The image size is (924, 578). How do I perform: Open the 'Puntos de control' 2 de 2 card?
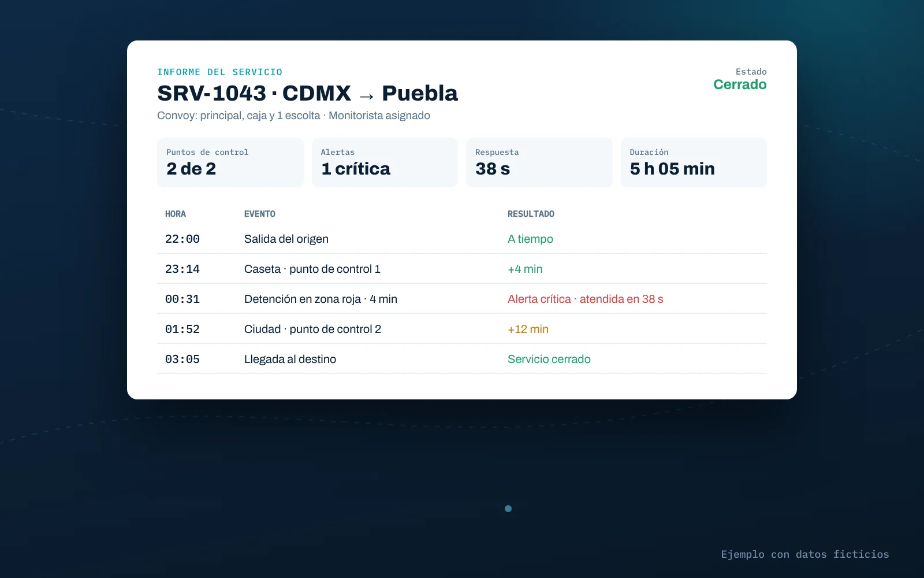click(230, 162)
